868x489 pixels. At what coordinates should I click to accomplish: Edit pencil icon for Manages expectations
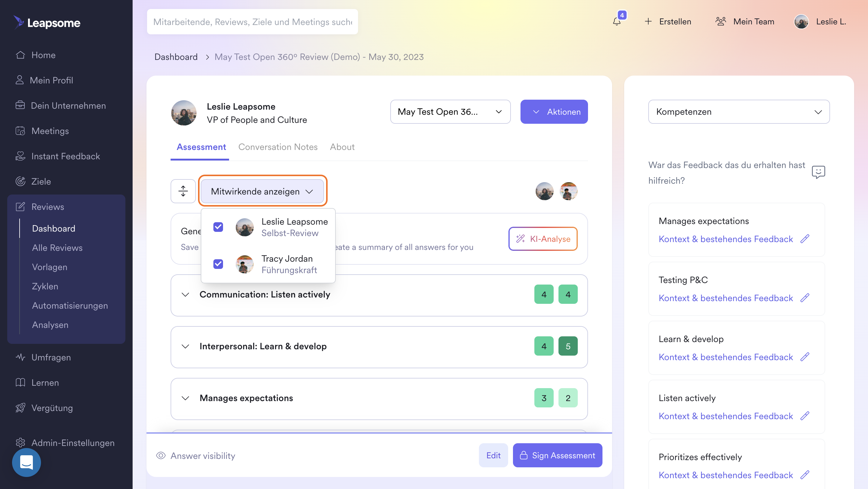(x=805, y=238)
